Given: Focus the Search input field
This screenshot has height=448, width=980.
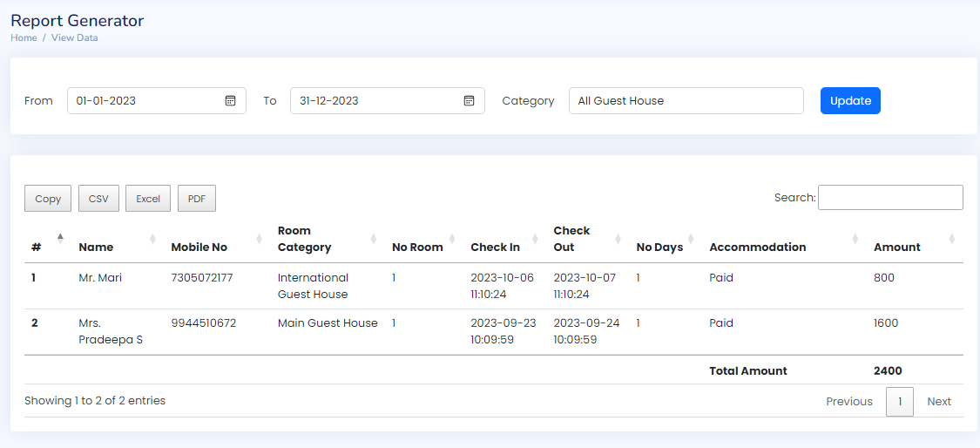Looking at the screenshot, I should coord(890,197).
